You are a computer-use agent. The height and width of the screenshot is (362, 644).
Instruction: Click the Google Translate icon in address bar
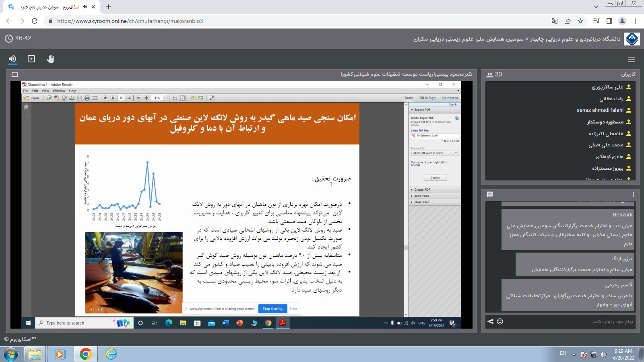pyautogui.click(x=554, y=21)
